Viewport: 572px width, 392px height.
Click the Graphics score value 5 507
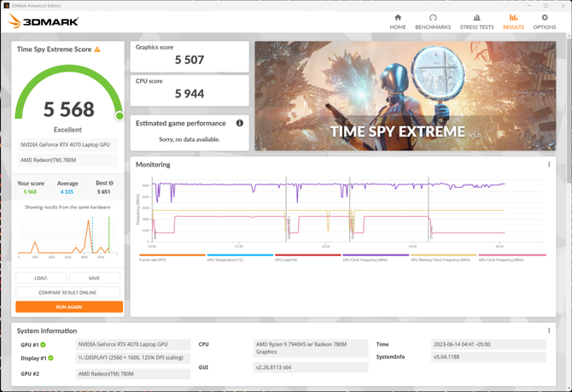pos(190,60)
